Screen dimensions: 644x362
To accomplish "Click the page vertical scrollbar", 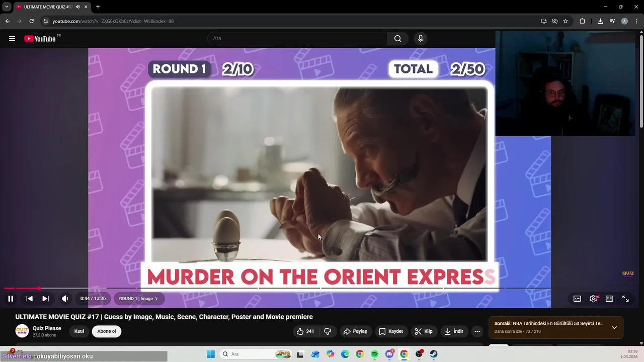I will coord(641,80).
